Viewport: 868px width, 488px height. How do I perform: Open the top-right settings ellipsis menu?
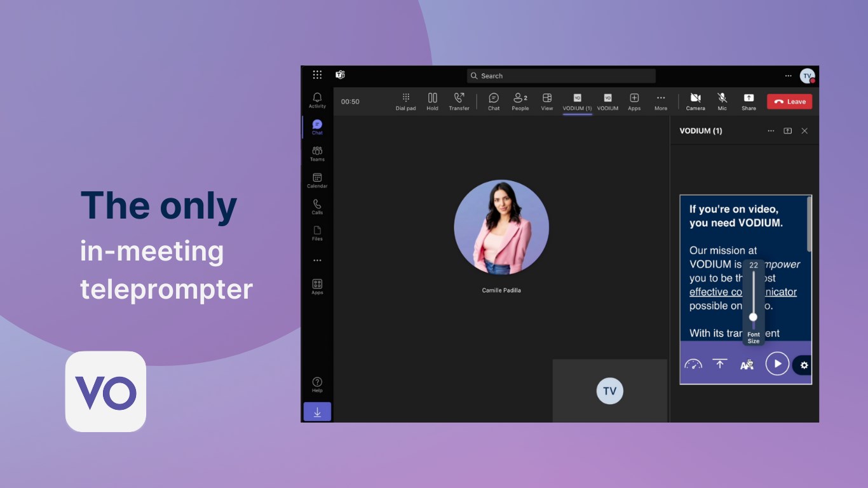pyautogui.click(x=788, y=76)
